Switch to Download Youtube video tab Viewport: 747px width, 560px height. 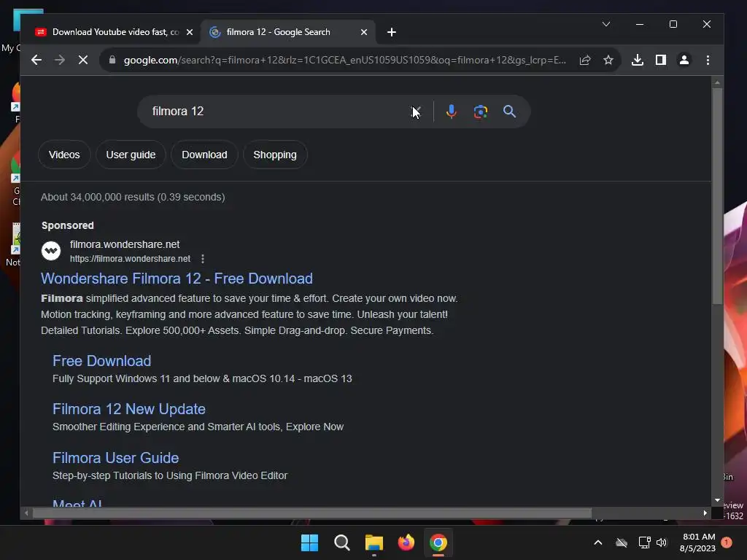tap(115, 32)
